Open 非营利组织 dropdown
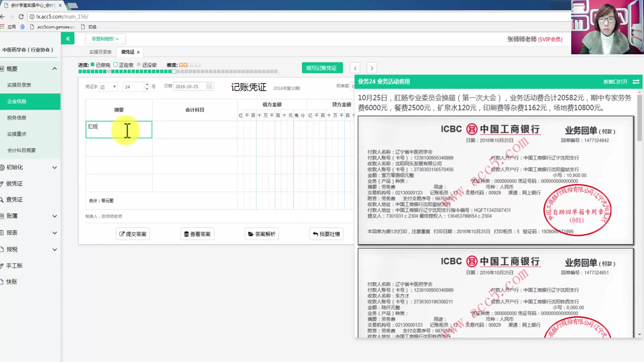Image resolution: width=644 pixels, height=362 pixels. (x=105, y=39)
